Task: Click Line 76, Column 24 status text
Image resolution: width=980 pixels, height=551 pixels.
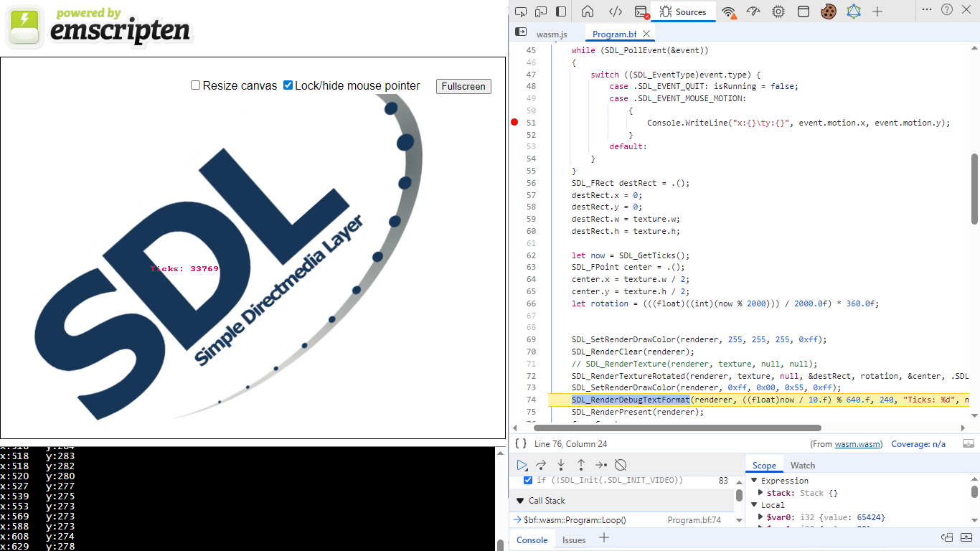Action: click(570, 444)
